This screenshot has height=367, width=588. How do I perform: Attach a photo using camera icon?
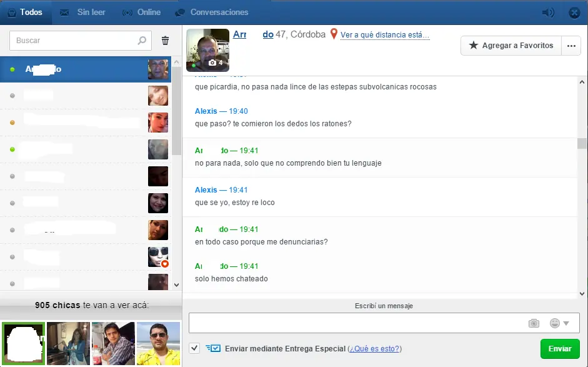[534, 323]
